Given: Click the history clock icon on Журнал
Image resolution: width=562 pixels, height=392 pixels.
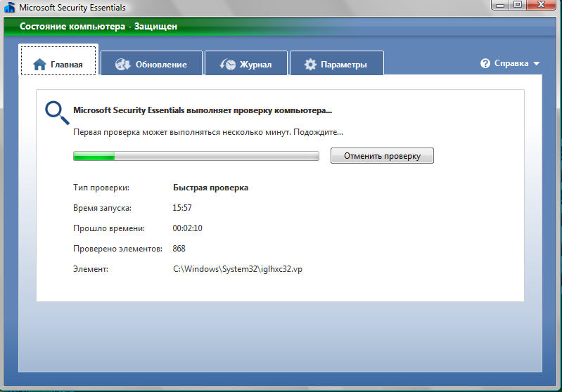Looking at the screenshot, I should point(228,65).
